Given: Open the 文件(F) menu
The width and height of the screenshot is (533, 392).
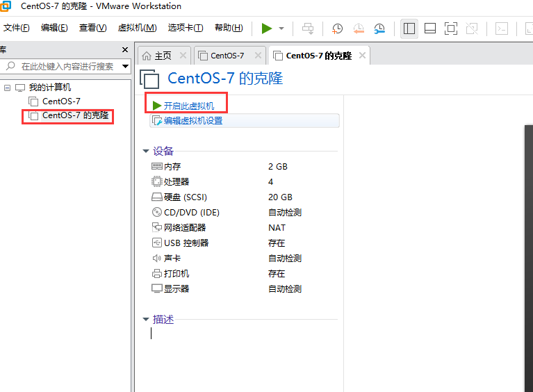Looking at the screenshot, I should [16, 28].
